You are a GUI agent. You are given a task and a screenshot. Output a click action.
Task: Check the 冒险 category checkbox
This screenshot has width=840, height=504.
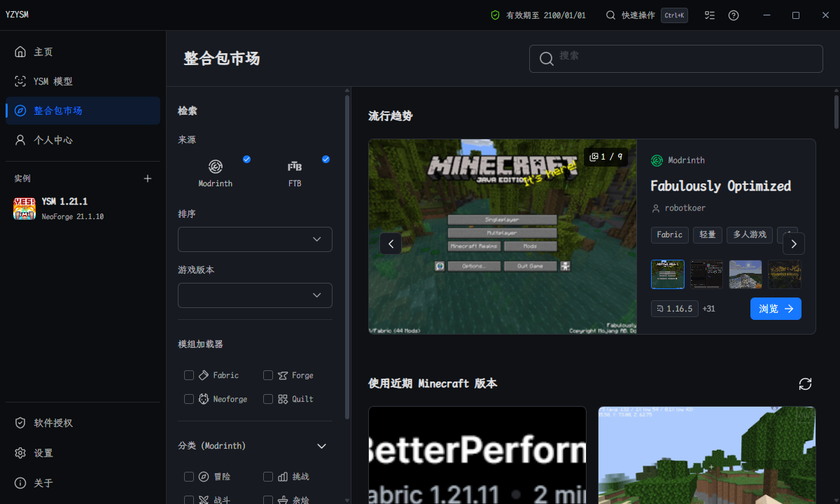pyautogui.click(x=189, y=477)
